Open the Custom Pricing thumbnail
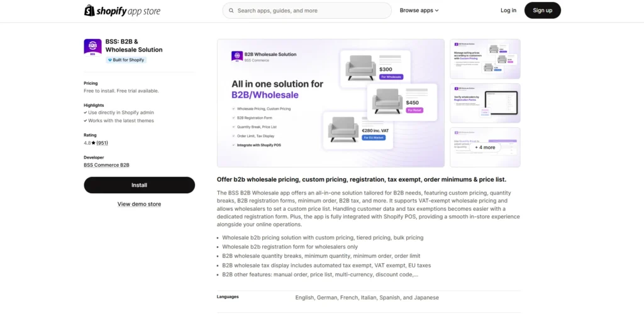This screenshot has height=314, width=644. coord(485,59)
